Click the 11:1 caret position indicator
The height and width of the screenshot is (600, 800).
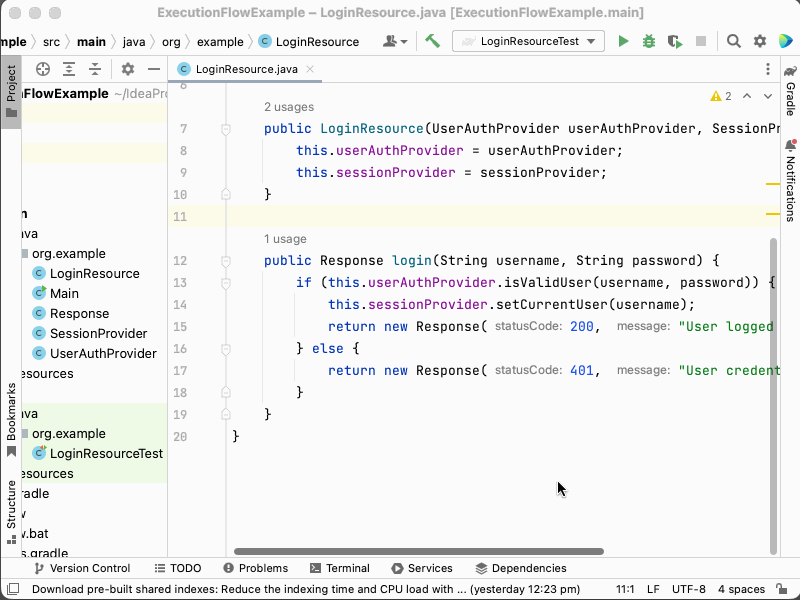click(x=625, y=589)
